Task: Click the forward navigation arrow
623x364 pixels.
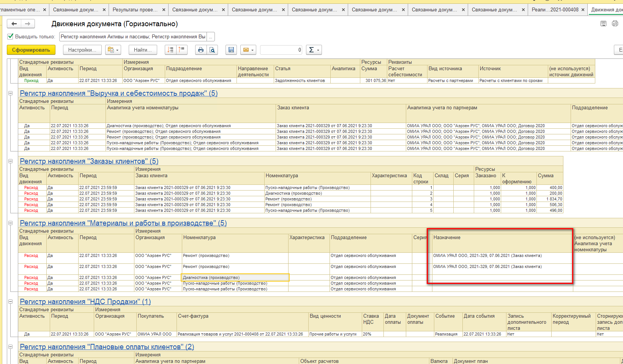Action: pyautogui.click(x=28, y=24)
